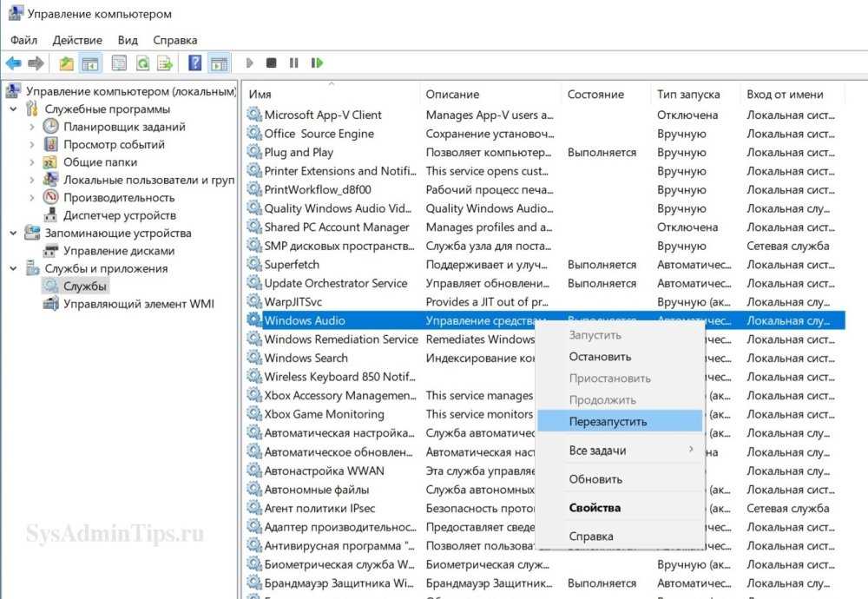Toggle Show/Hide console tree toolbar button

coord(89,63)
